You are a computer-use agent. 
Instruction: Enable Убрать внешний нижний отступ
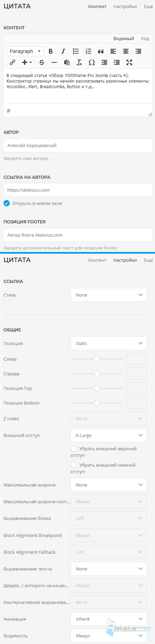74,465
